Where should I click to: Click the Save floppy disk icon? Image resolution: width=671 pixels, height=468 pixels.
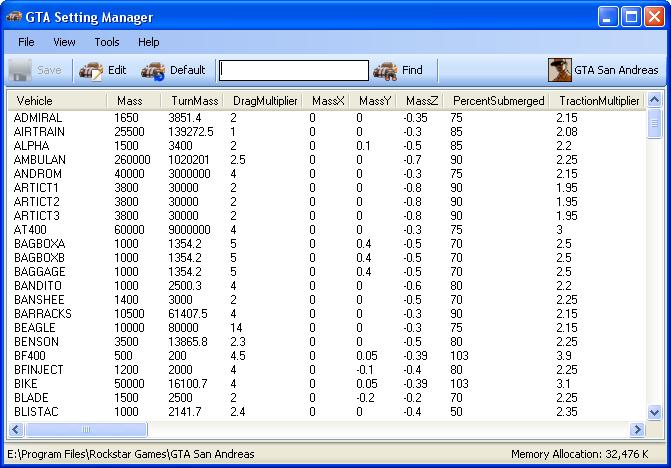pos(20,70)
